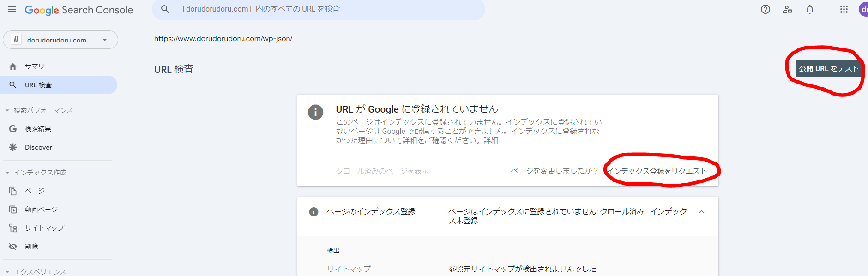
Task: Open the Google apps grid
Action: (844, 10)
